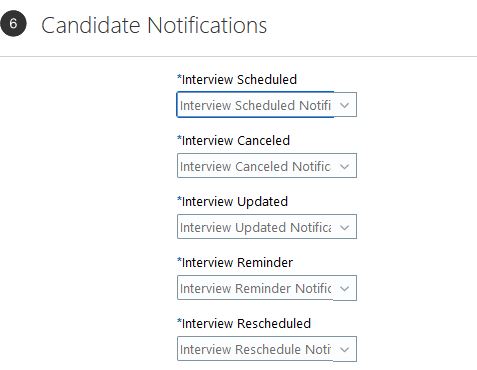Screen dimensions: 477x370
Task: Click inside the Interview Canceled Notification field
Action: point(255,166)
